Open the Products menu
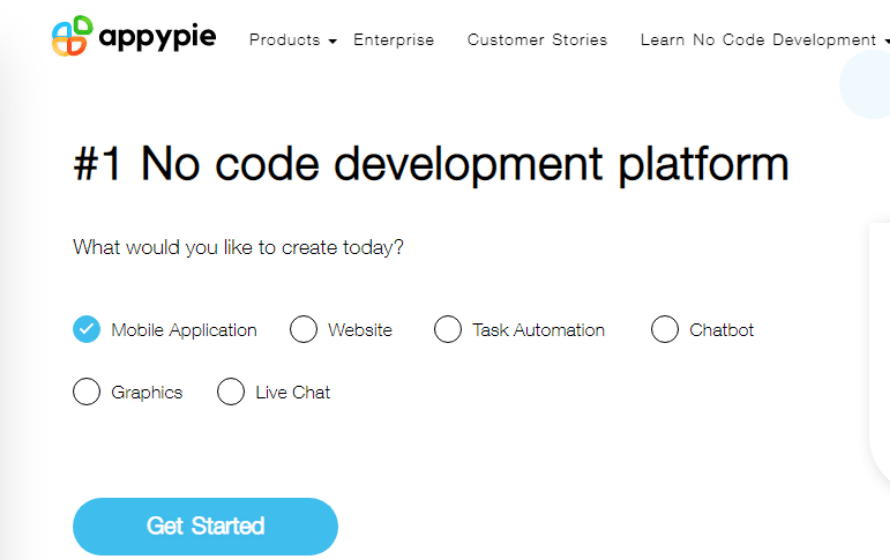 pyautogui.click(x=285, y=40)
